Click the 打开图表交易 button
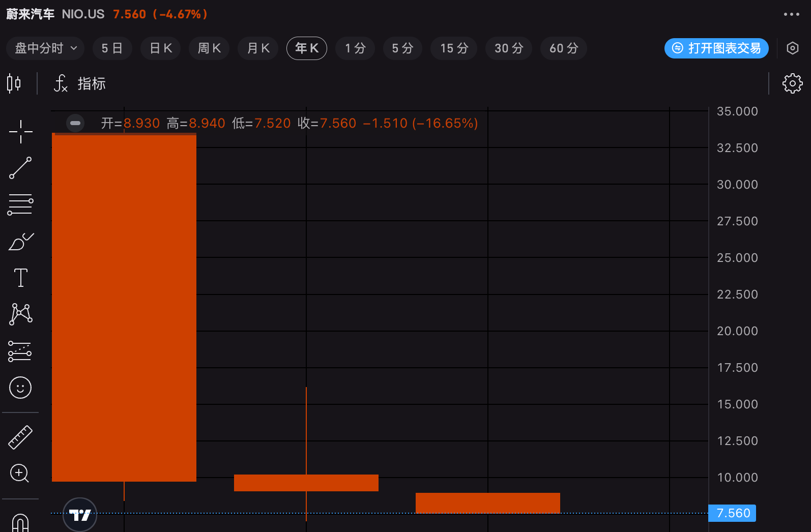811x532 pixels. point(716,48)
